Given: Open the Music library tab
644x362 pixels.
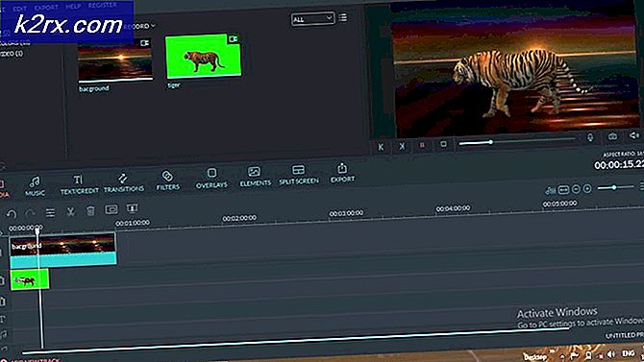Looking at the screenshot, I should [x=35, y=186].
